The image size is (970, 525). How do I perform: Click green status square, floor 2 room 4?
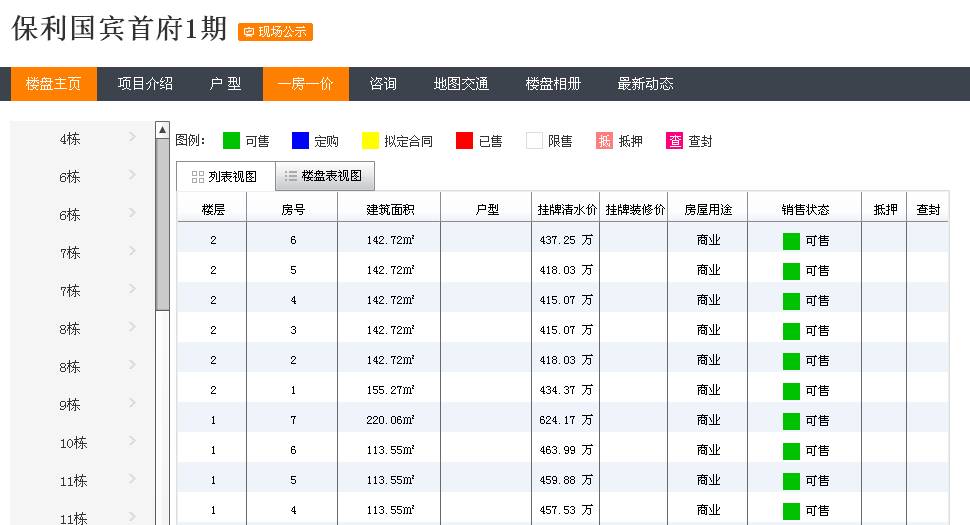pyautogui.click(x=791, y=301)
